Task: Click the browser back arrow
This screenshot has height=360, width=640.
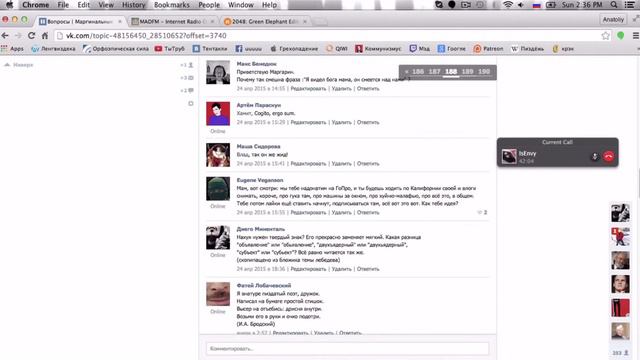Action: pyautogui.click(x=5, y=36)
